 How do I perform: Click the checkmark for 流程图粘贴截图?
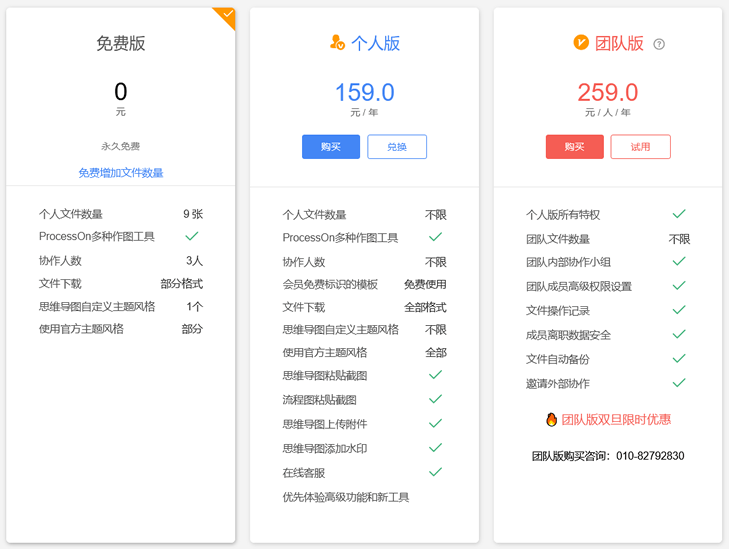pyautogui.click(x=435, y=399)
